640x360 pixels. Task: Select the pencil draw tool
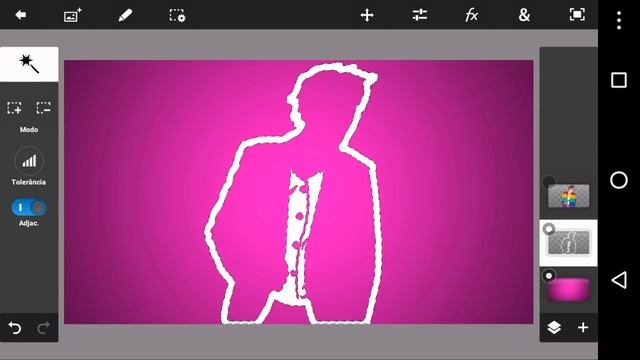[125, 15]
